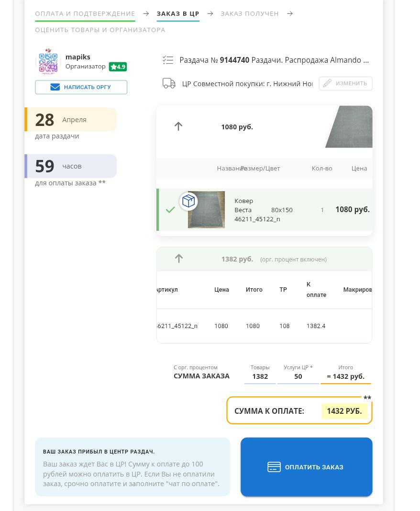The height and width of the screenshot is (511, 420).
Task: Click the checklist icon beside Раздача № 9144740
Action: (167, 60)
